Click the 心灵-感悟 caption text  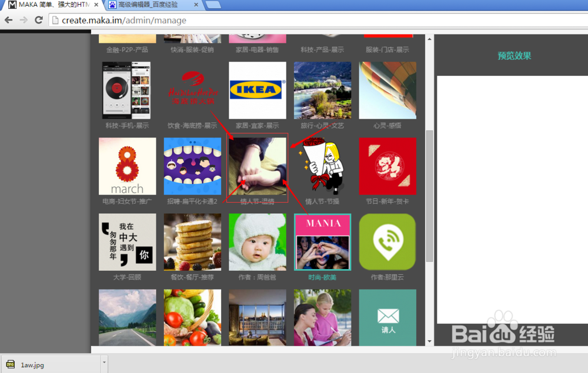pos(387,126)
